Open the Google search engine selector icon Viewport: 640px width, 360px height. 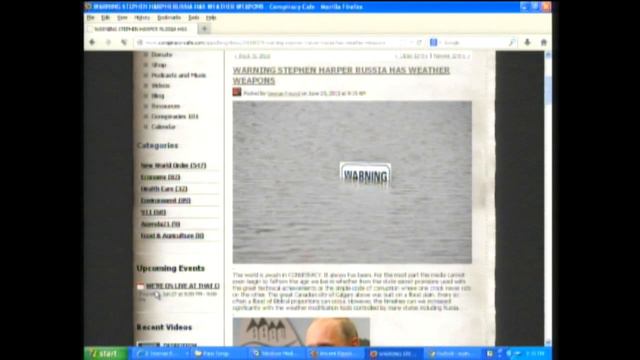coord(433,42)
